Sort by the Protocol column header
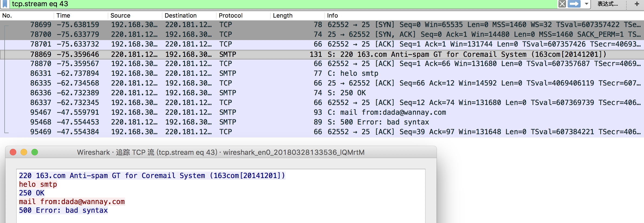644x223 pixels. [244, 15]
